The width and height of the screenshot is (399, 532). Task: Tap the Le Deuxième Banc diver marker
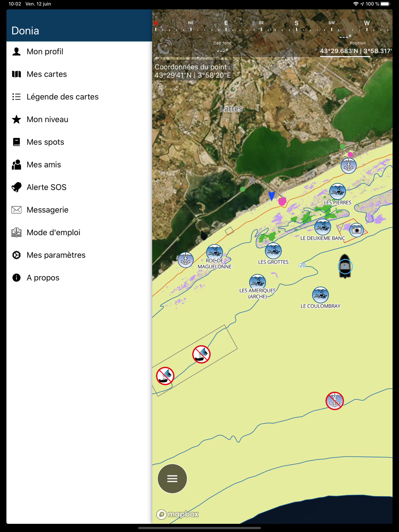click(322, 227)
